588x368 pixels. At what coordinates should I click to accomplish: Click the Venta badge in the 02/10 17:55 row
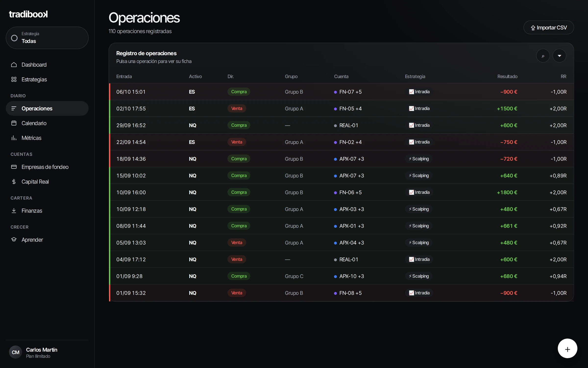click(x=237, y=108)
